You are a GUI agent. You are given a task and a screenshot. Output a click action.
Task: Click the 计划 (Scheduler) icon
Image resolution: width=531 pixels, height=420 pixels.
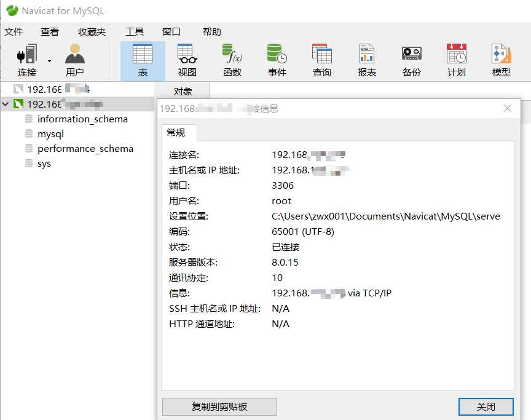[x=456, y=60]
